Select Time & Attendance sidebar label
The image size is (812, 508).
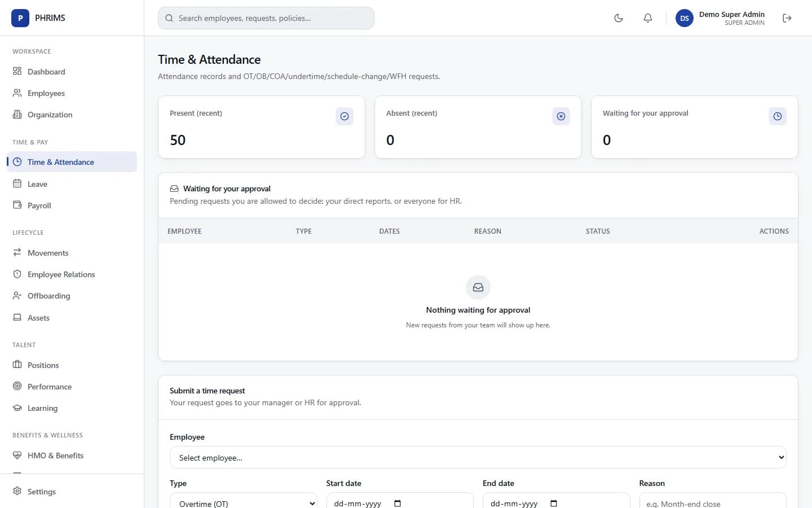61,162
